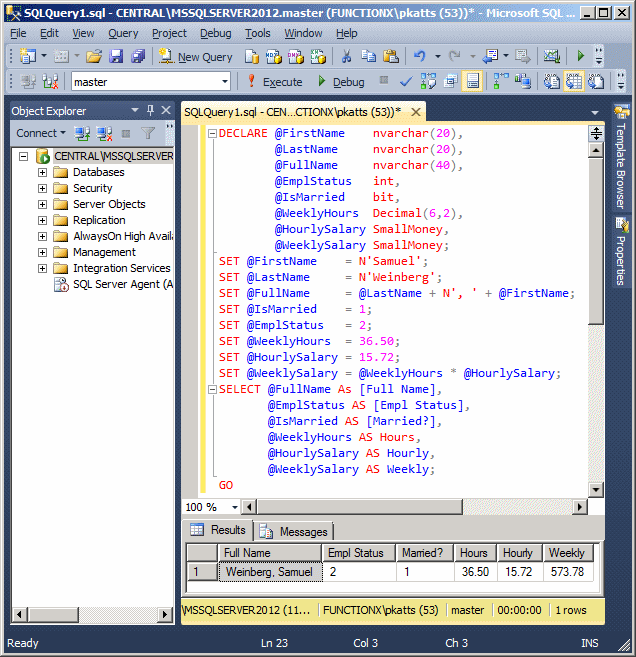
Task: Click the Analysis Services XMLA Query icon
Action: [x=318, y=56]
